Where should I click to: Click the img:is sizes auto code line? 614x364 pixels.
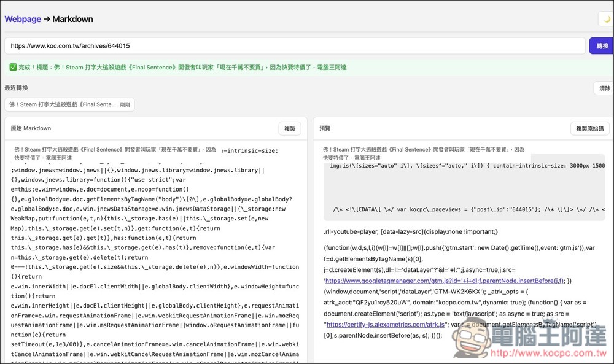[467, 166]
